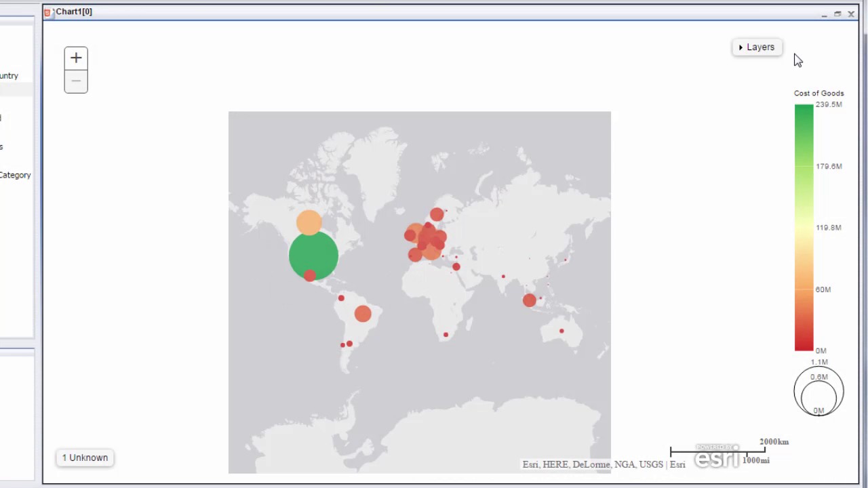Click the red bubble over Australia

click(561, 331)
